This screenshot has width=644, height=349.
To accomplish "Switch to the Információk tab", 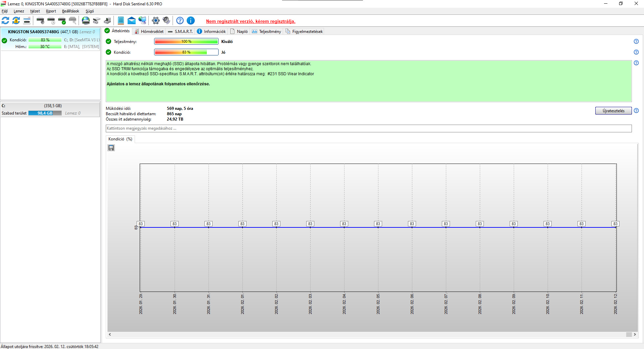I will tap(212, 31).
